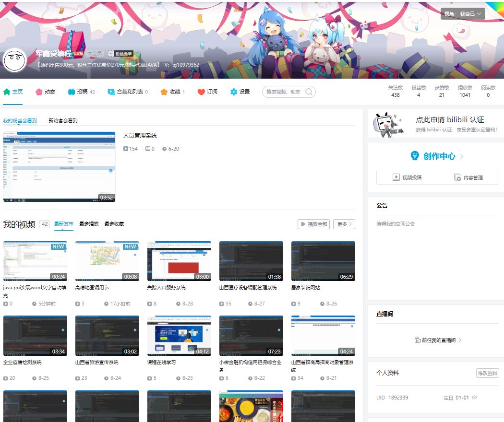Image resolution: width=504 pixels, height=422 pixels.
Task: Toggle birthday visibility eye icon
Action: (x=474, y=398)
